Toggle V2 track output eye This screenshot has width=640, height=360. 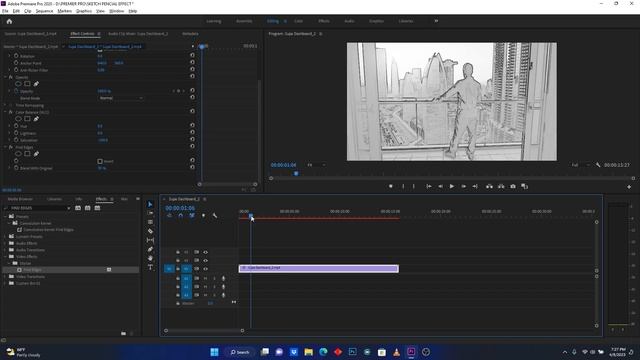[205, 260]
